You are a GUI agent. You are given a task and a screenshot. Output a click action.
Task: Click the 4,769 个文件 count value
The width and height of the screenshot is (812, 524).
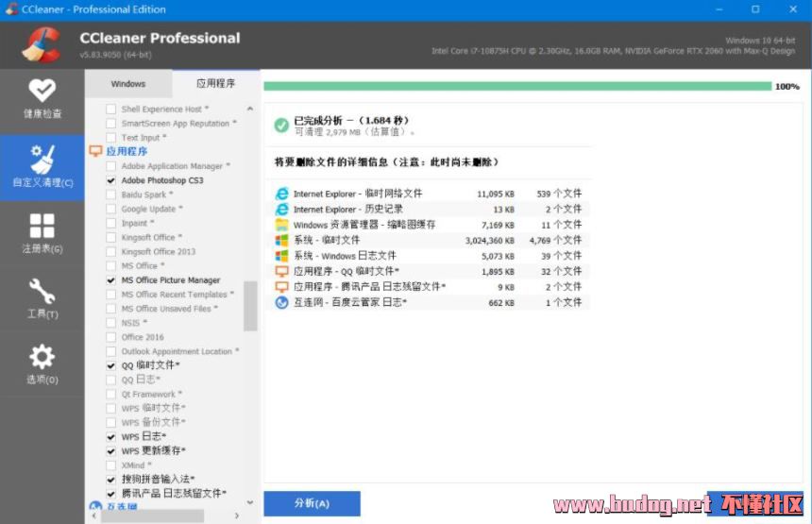[x=555, y=240]
